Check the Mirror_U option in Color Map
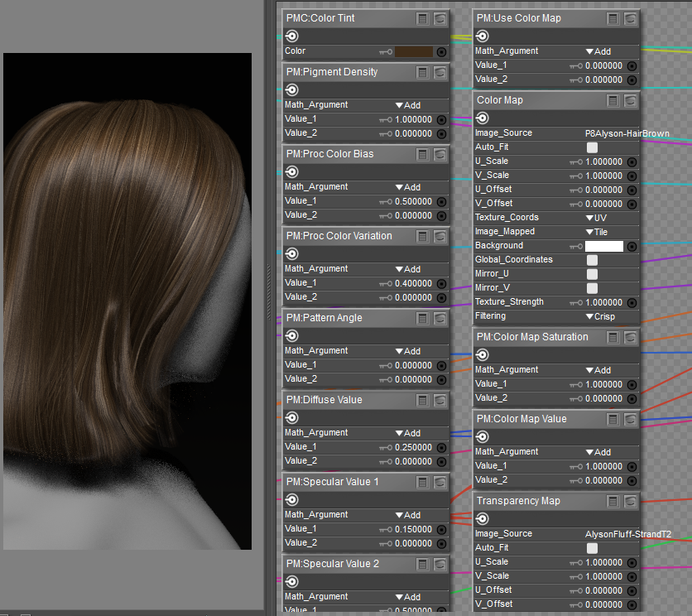Screen dimensions: 692x616 (x=592, y=274)
